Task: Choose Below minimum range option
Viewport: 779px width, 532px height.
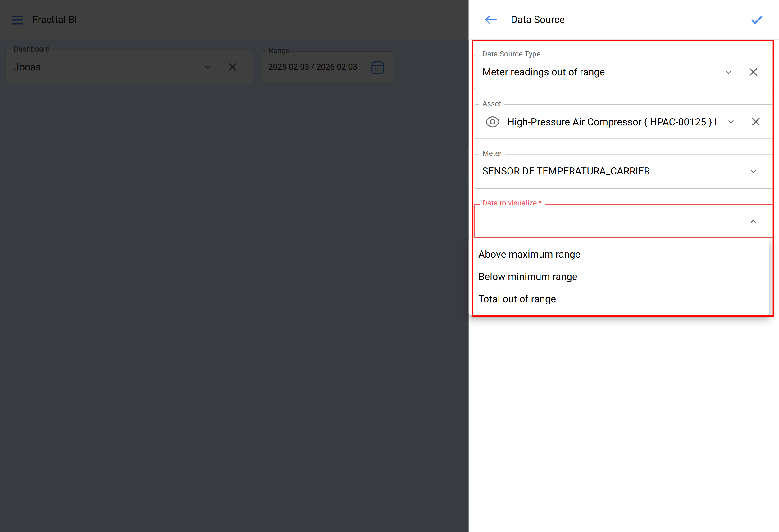Action: (x=528, y=277)
